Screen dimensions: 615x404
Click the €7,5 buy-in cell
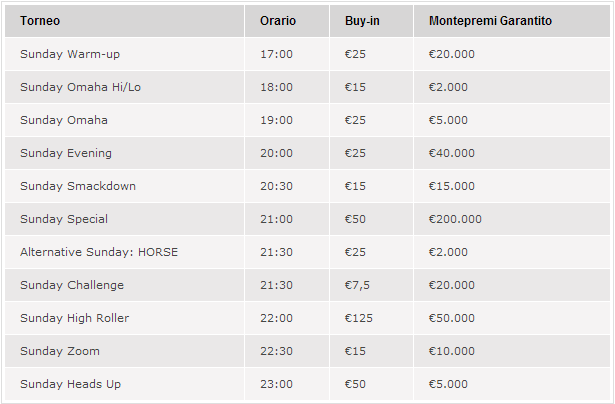358,285
